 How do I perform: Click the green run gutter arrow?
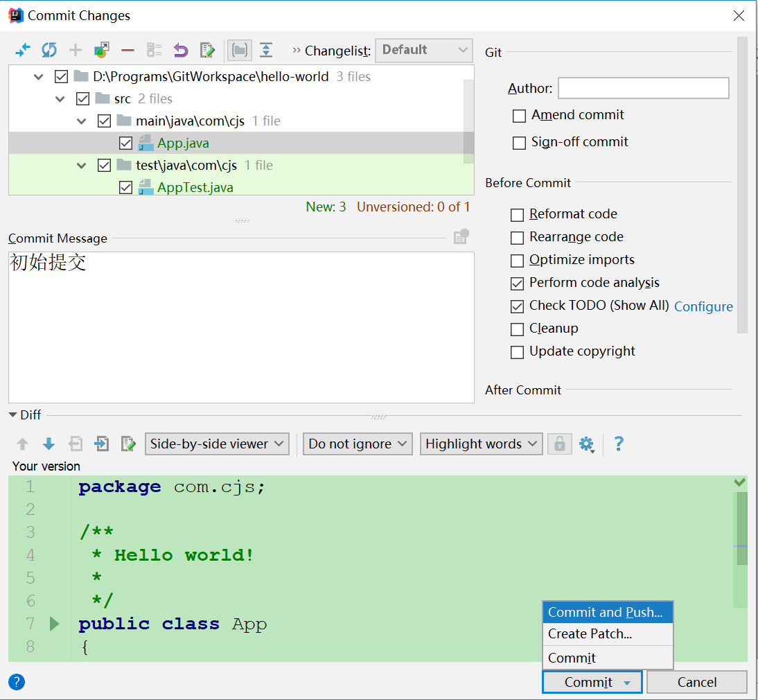(55, 624)
